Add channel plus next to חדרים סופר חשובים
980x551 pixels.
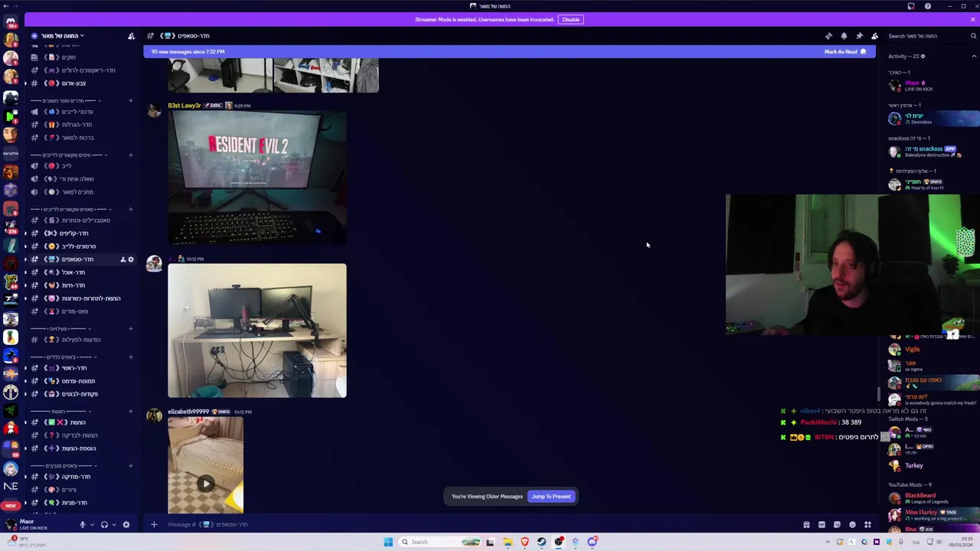pos(130,101)
